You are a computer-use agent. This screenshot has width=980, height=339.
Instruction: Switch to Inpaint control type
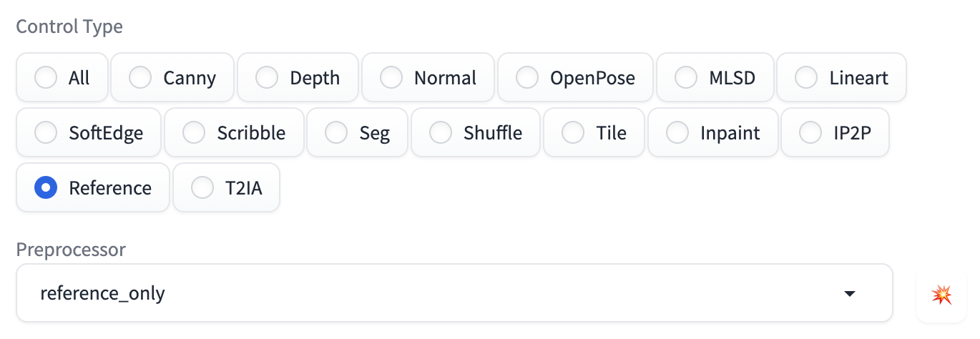coord(677,132)
